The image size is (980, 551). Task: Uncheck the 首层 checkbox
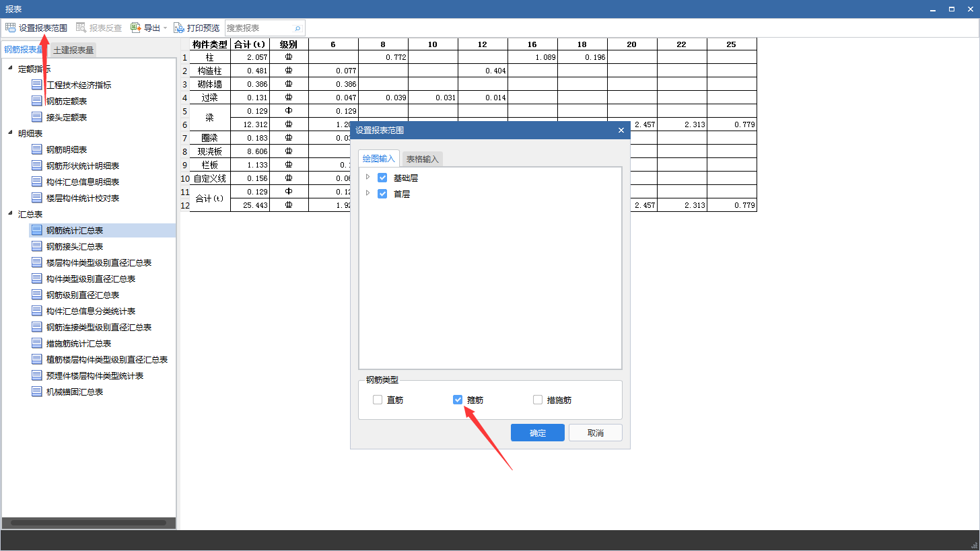(382, 194)
